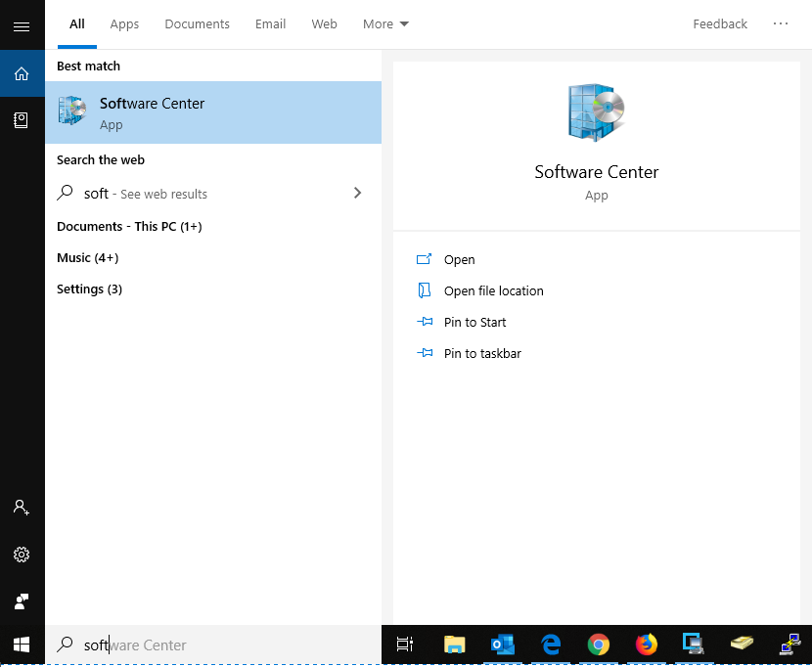Viewport: 812px width, 667px height.
Task: Expand the More filter dropdown
Action: (x=385, y=23)
